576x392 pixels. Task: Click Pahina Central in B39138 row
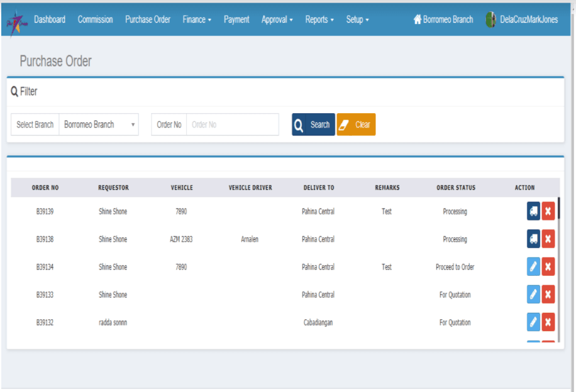coord(318,239)
